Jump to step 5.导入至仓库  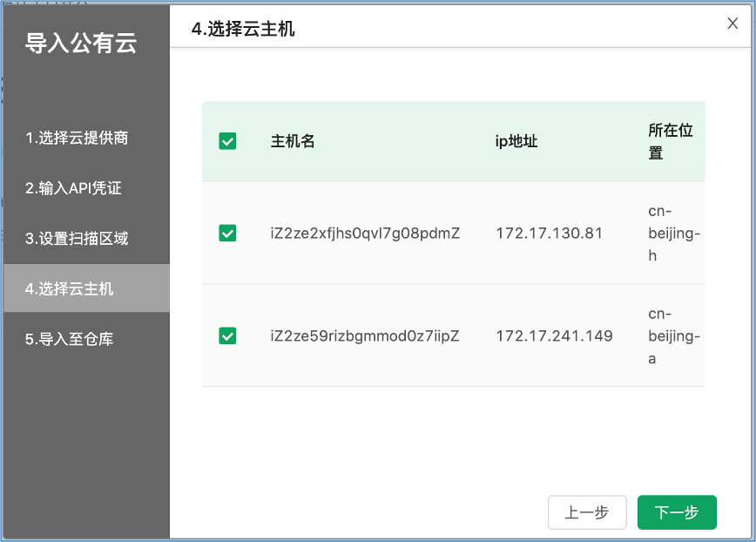[x=70, y=339]
